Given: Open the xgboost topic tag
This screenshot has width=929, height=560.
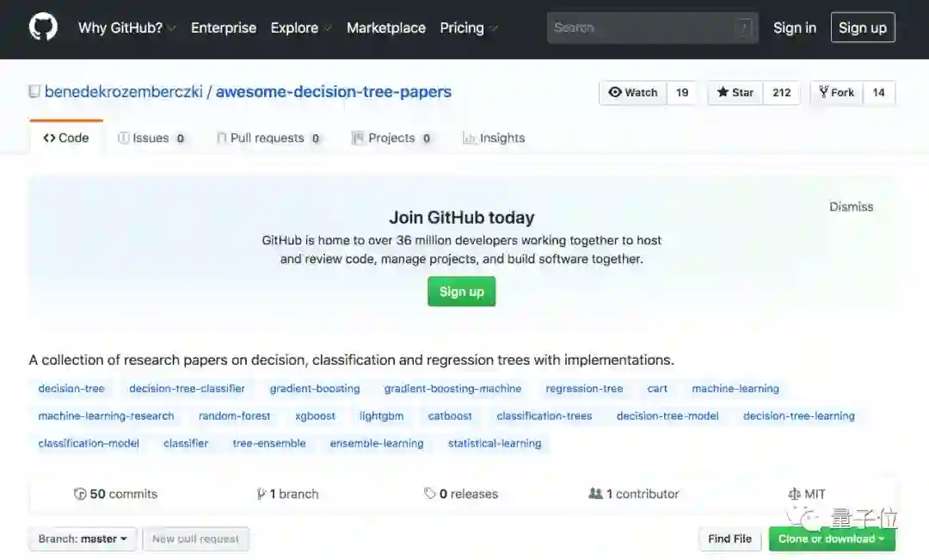Looking at the screenshot, I should [315, 416].
